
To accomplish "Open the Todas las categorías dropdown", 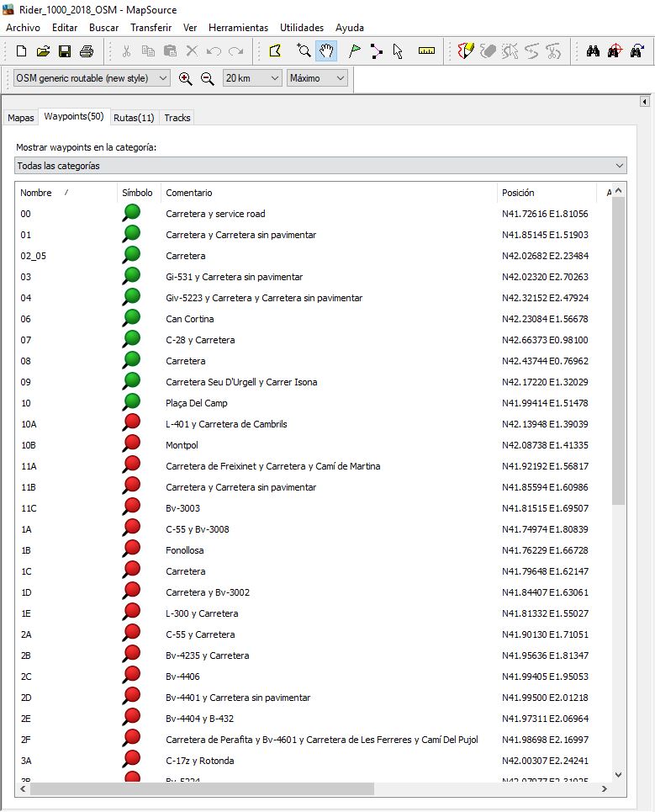I will [x=320, y=166].
